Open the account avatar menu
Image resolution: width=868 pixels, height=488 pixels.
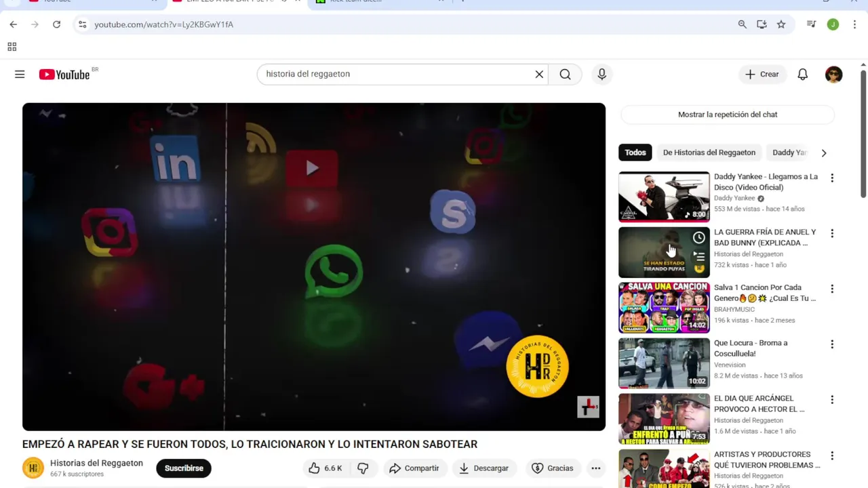pos(833,75)
